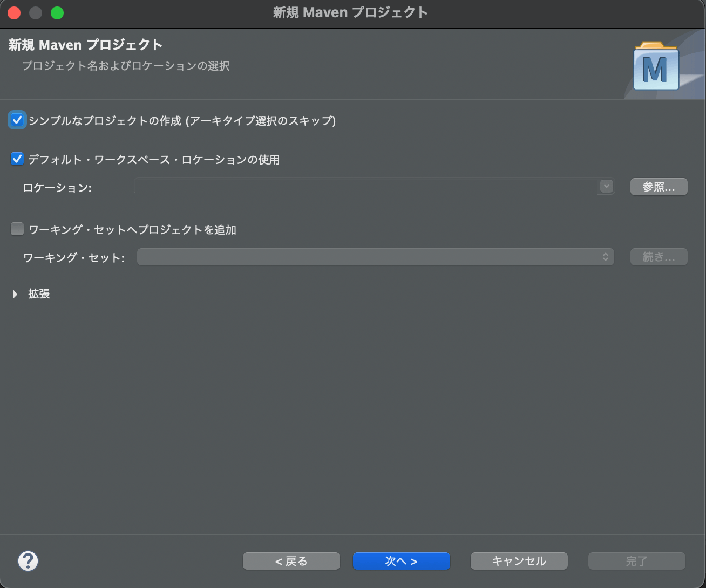
Task: Click the キャンセル button
Action: 519,561
